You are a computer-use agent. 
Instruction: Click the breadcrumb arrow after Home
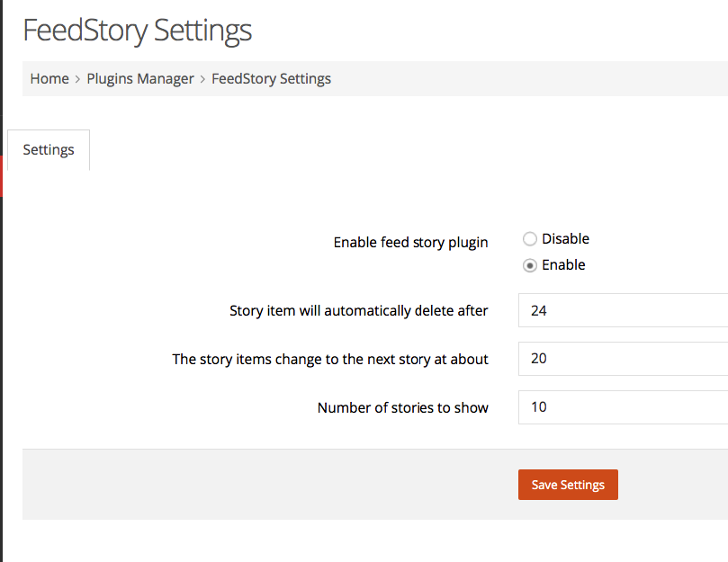pos(77,79)
